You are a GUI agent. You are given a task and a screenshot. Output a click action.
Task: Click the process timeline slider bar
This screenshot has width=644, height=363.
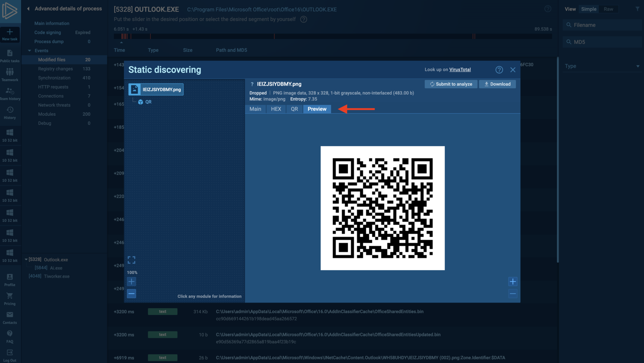point(332,36)
